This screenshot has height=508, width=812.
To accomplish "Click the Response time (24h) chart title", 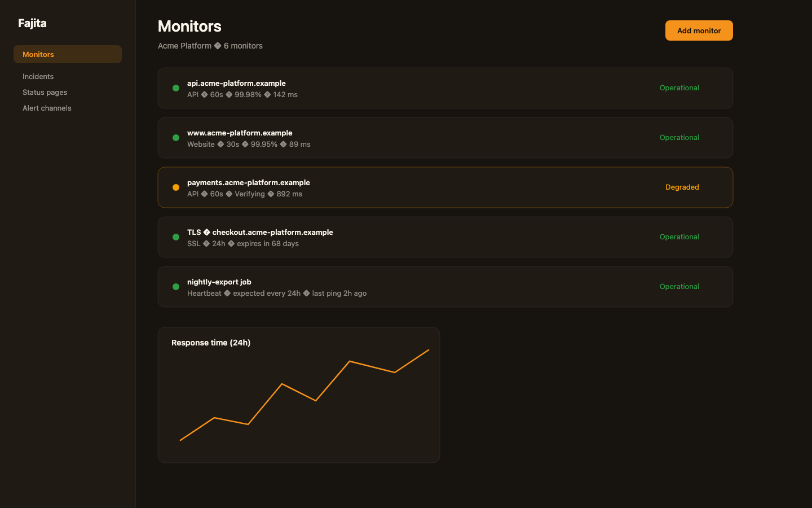I will click(211, 343).
